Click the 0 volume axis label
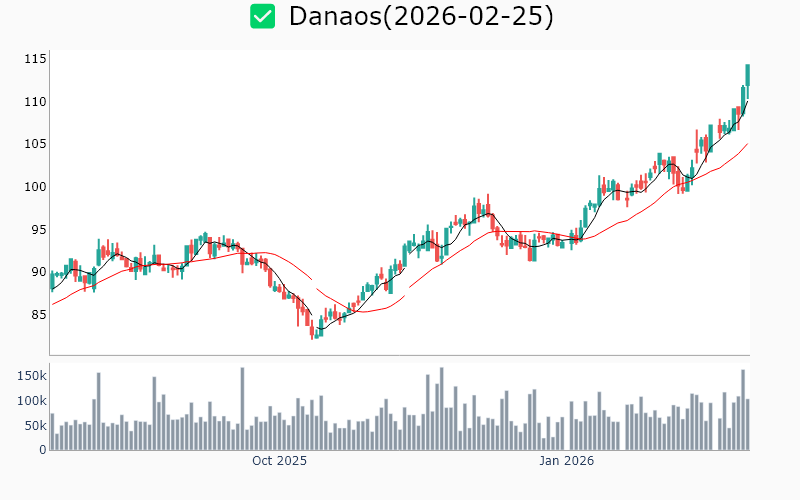This screenshot has width=800, height=500. (x=43, y=450)
